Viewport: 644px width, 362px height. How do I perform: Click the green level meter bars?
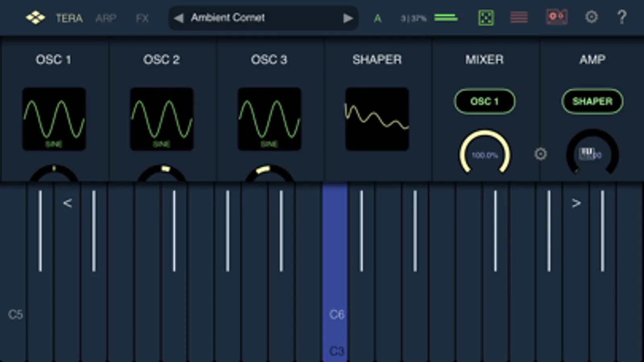click(446, 18)
